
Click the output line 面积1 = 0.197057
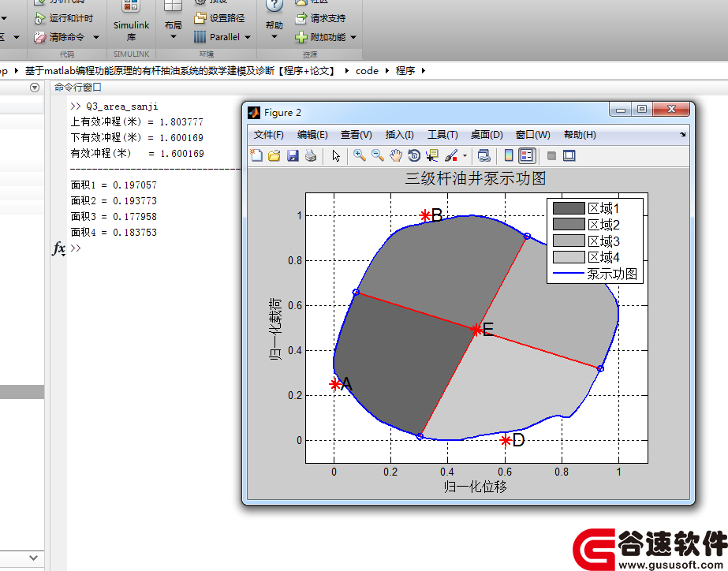(114, 185)
